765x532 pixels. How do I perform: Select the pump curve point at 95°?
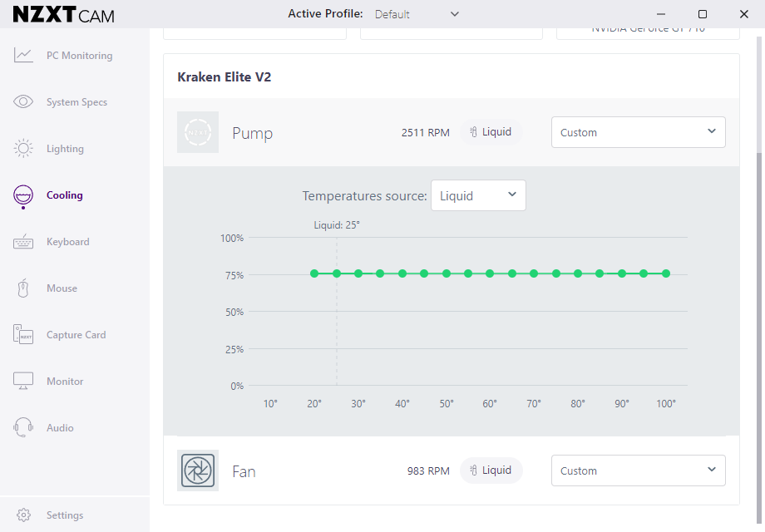click(x=644, y=273)
